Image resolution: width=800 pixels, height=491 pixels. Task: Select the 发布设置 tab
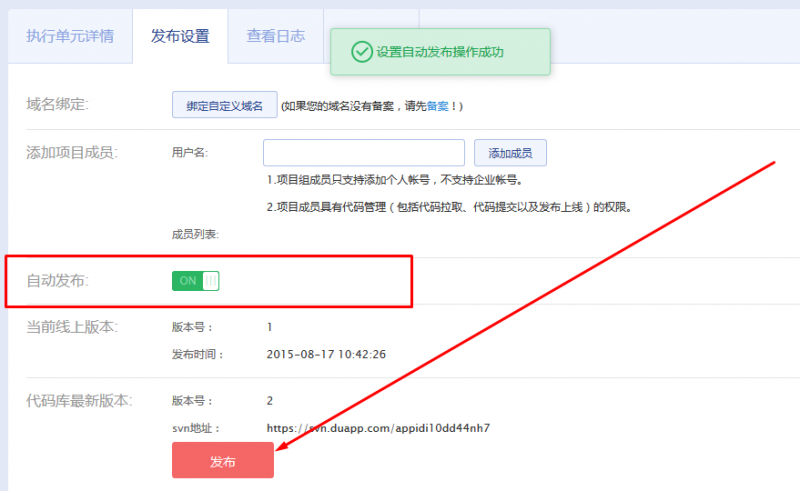[x=180, y=36]
